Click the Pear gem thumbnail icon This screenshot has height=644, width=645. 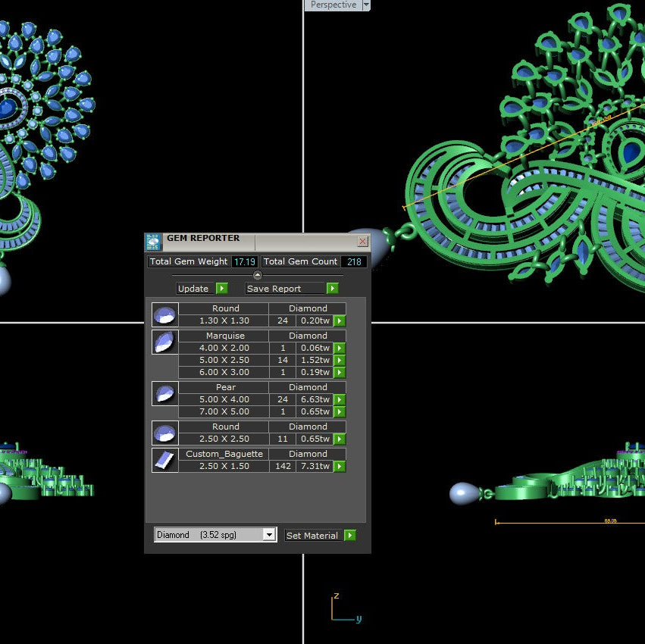(164, 393)
